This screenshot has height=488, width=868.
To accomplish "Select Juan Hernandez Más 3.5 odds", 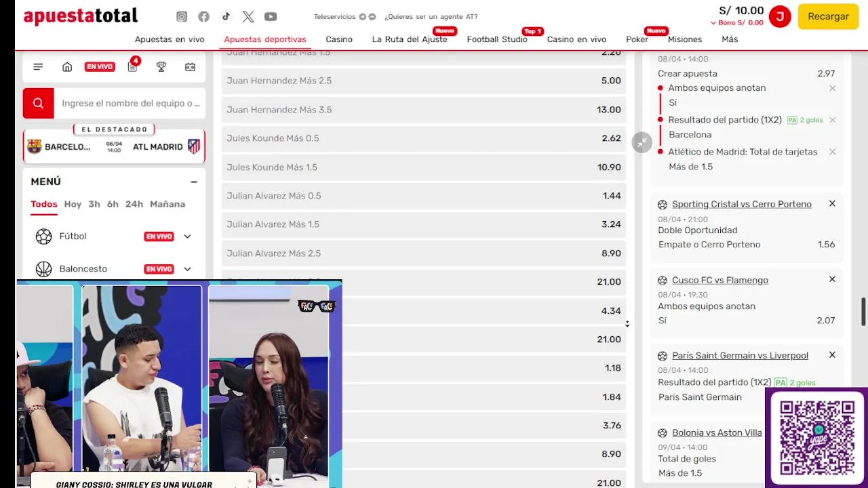I will coord(424,109).
